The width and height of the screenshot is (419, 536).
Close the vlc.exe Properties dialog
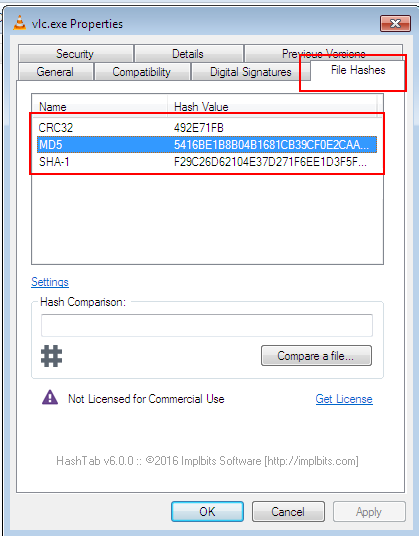[395, 24]
